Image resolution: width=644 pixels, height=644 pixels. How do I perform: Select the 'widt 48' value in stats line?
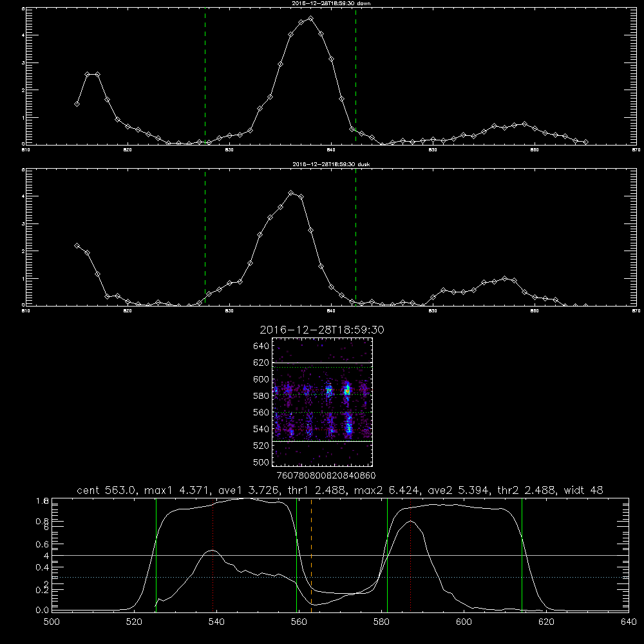pyautogui.click(x=583, y=490)
